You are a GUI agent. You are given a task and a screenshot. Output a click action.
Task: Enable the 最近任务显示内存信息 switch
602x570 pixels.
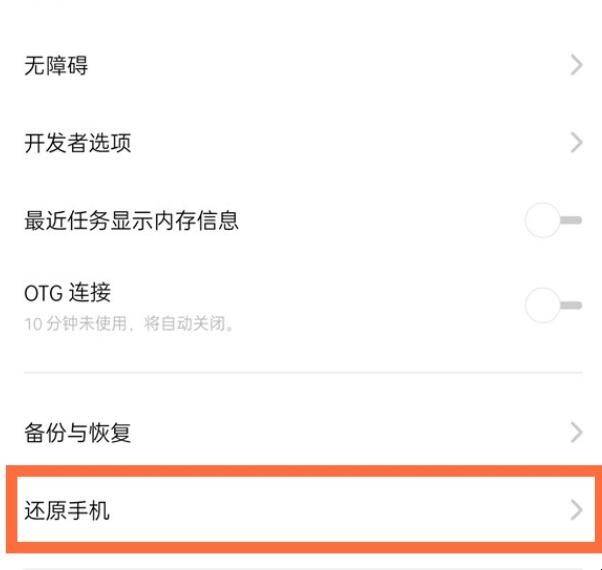pyautogui.click(x=553, y=220)
